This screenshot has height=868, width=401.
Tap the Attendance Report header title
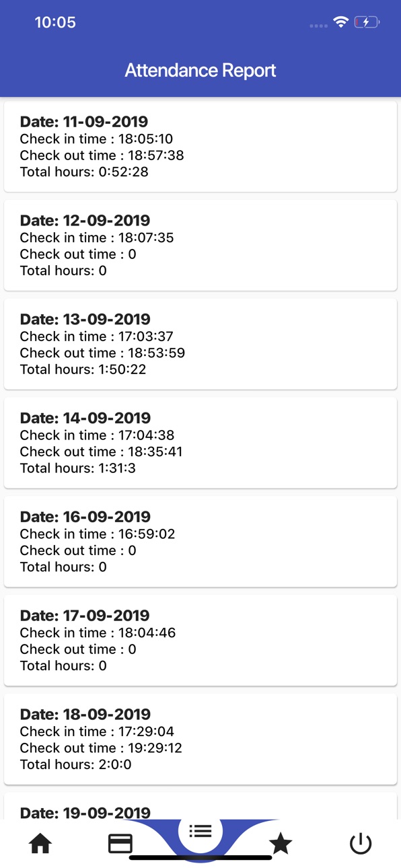[200, 71]
